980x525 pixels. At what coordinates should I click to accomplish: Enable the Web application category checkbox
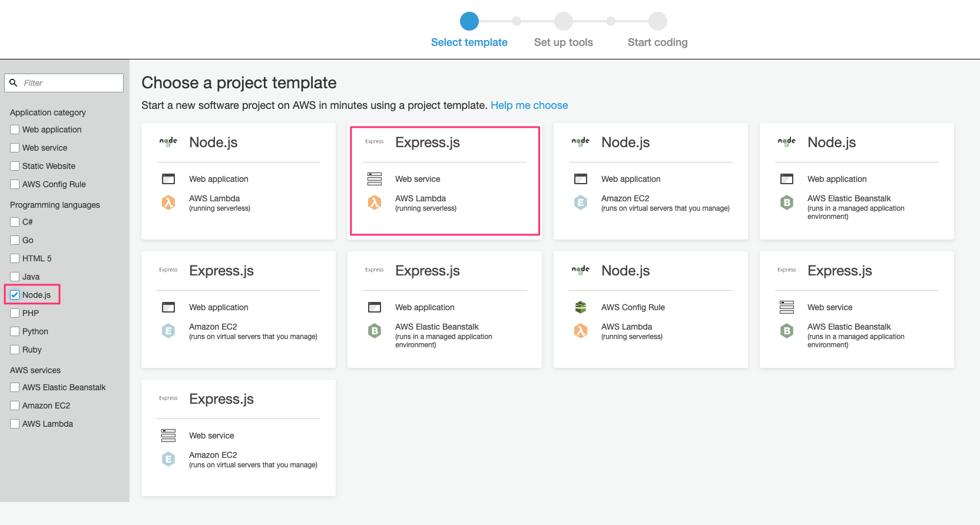[x=15, y=129]
